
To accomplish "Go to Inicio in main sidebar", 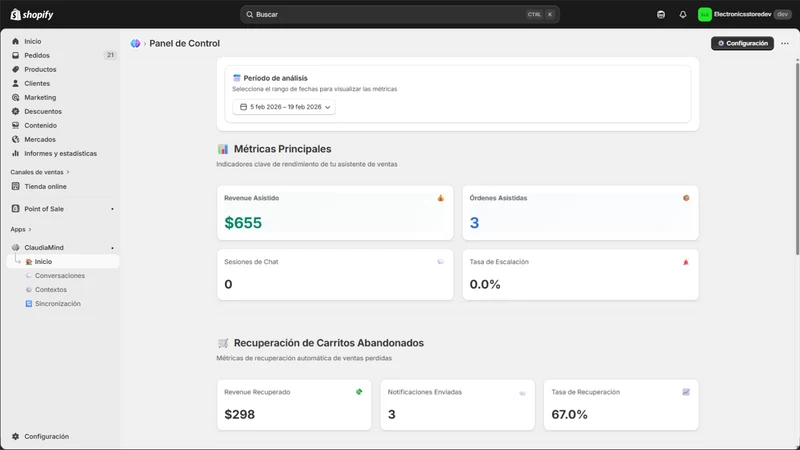I will pos(33,41).
